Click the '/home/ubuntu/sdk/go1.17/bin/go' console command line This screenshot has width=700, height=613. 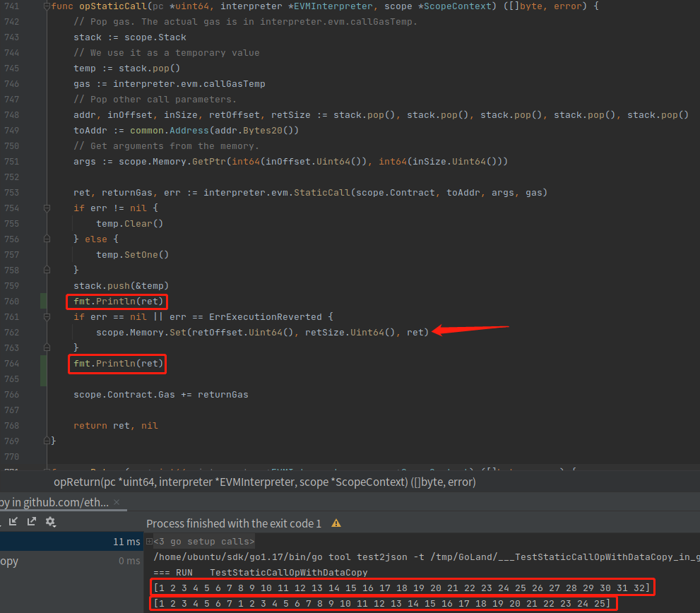(x=427, y=557)
